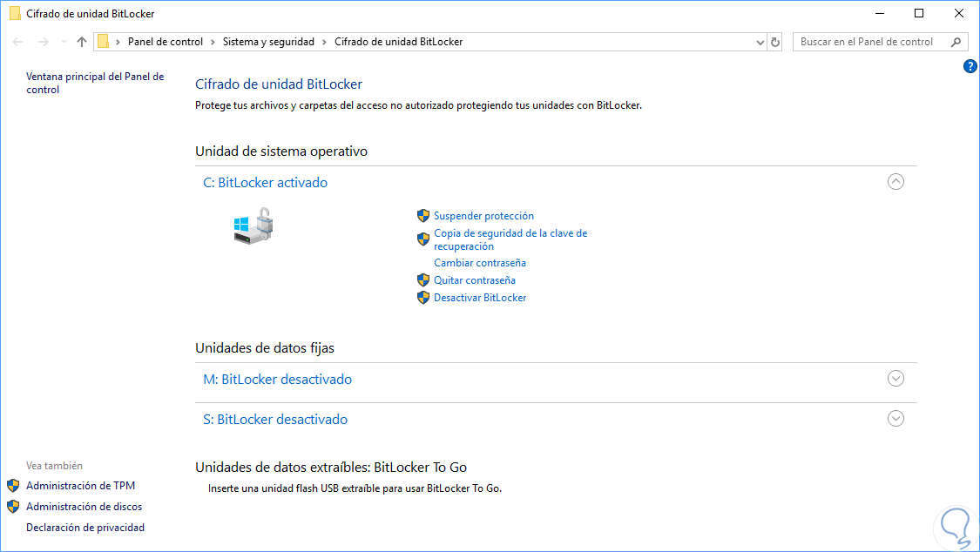Image resolution: width=980 pixels, height=552 pixels.
Task: Go back with the left arrow
Action: [17, 42]
